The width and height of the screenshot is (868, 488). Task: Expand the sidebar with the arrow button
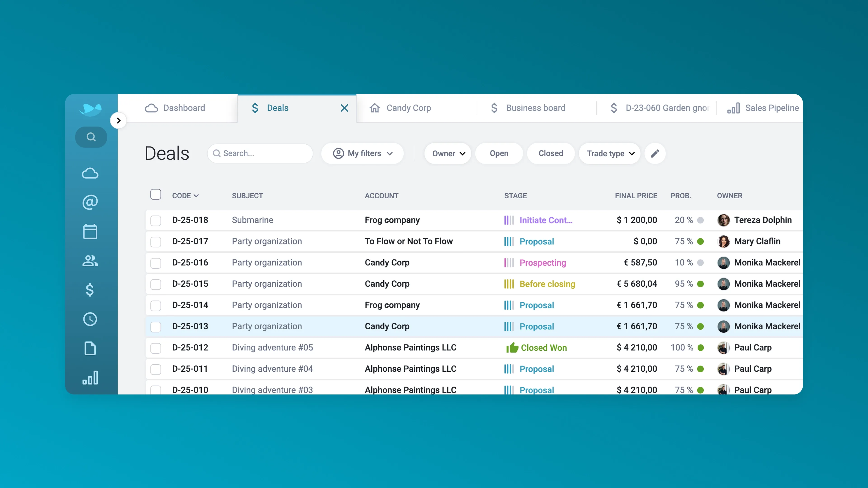[118, 121]
